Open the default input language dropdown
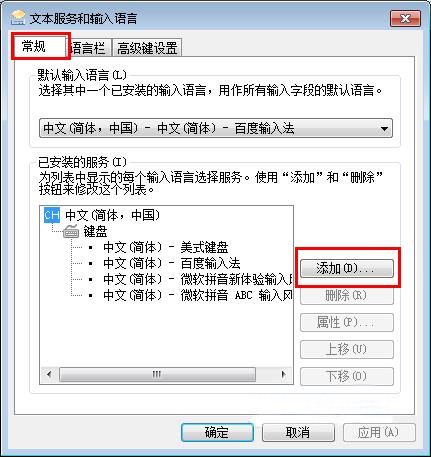 216,128
